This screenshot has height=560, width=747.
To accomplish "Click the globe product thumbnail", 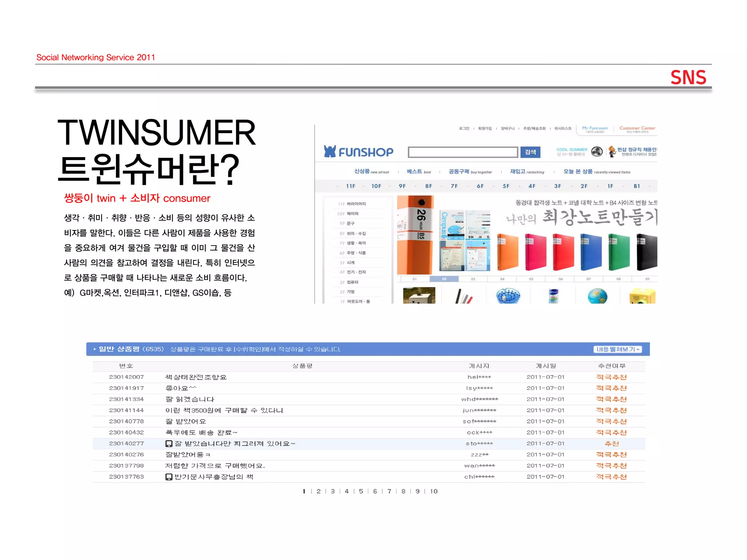I will point(597,296).
